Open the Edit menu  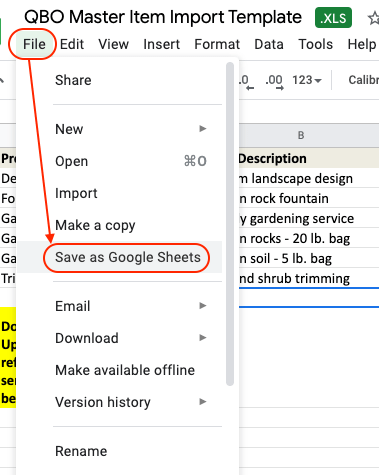[x=72, y=44]
